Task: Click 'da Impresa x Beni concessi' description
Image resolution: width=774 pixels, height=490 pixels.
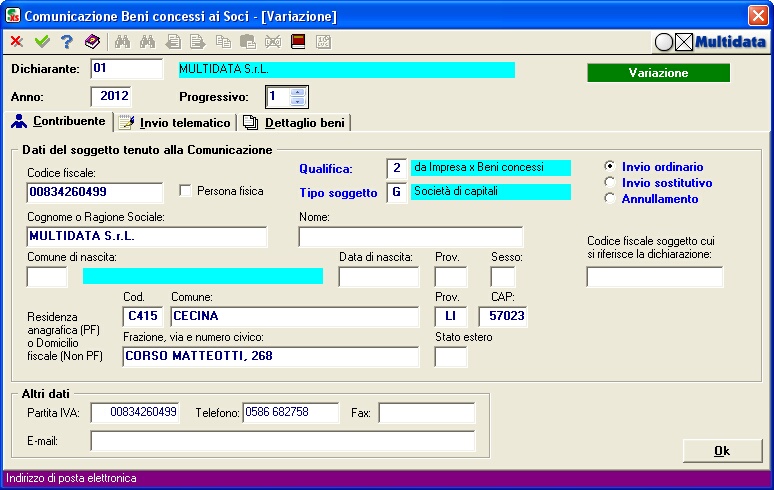Action: (x=491, y=168)
